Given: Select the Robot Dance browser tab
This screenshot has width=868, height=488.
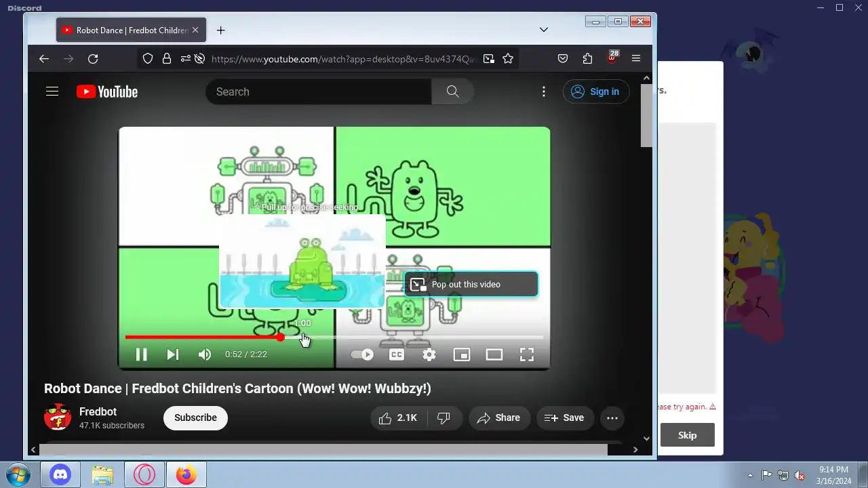Looking at the screenshot, I should pyautogui.click(x=132, y=30).
